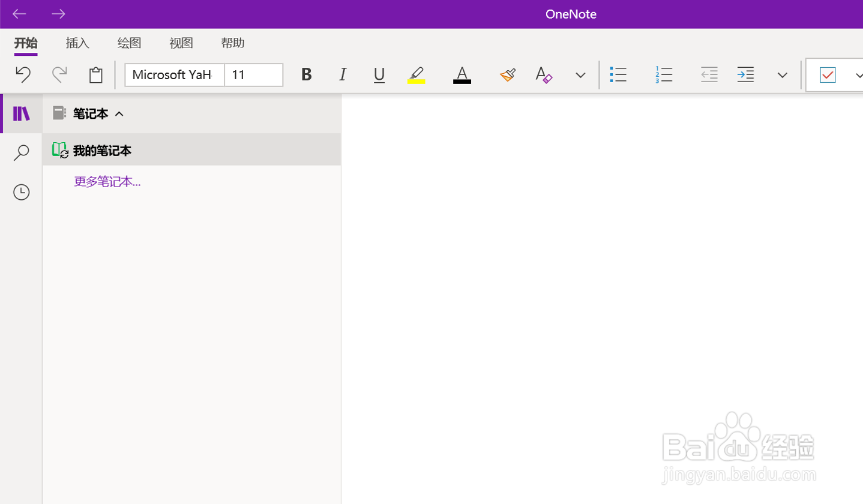Increase paragraph indent
Viewport: 863px width, 504px height.
(745, 75)
